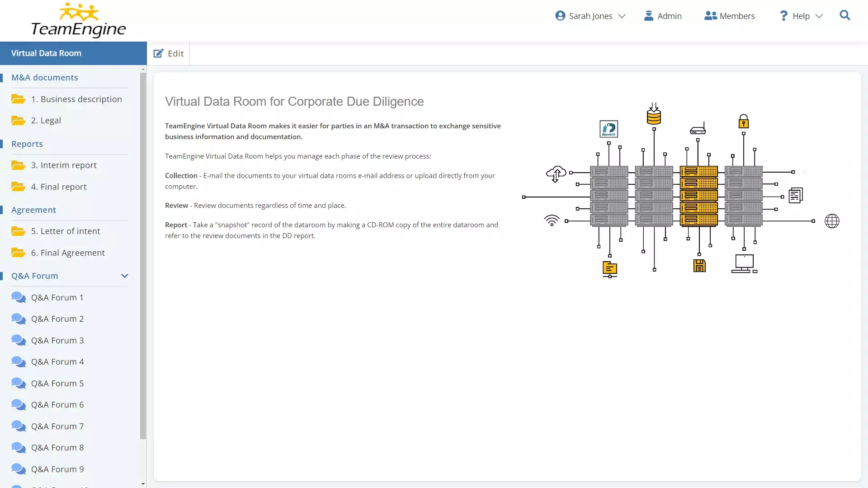Screen dimensions: 868x488
Task: Click the page title Virtual Data Room heading
Action: click(294, 101)
